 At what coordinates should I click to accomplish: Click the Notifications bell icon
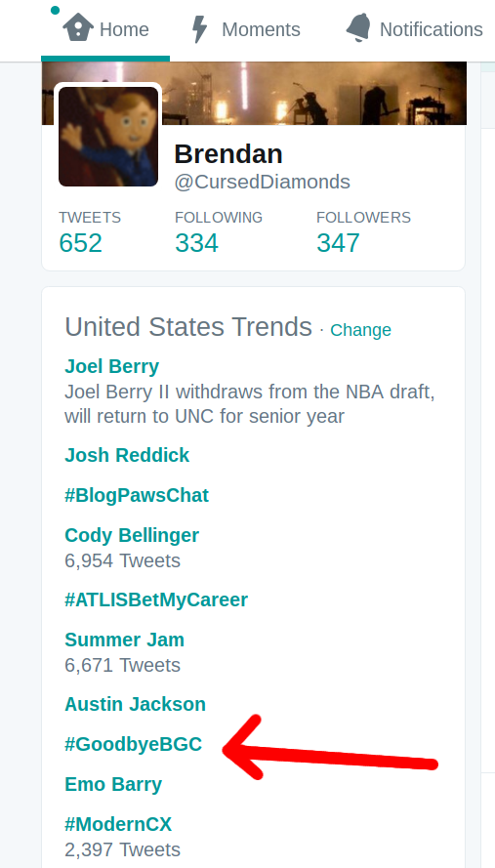pos(358,27)
